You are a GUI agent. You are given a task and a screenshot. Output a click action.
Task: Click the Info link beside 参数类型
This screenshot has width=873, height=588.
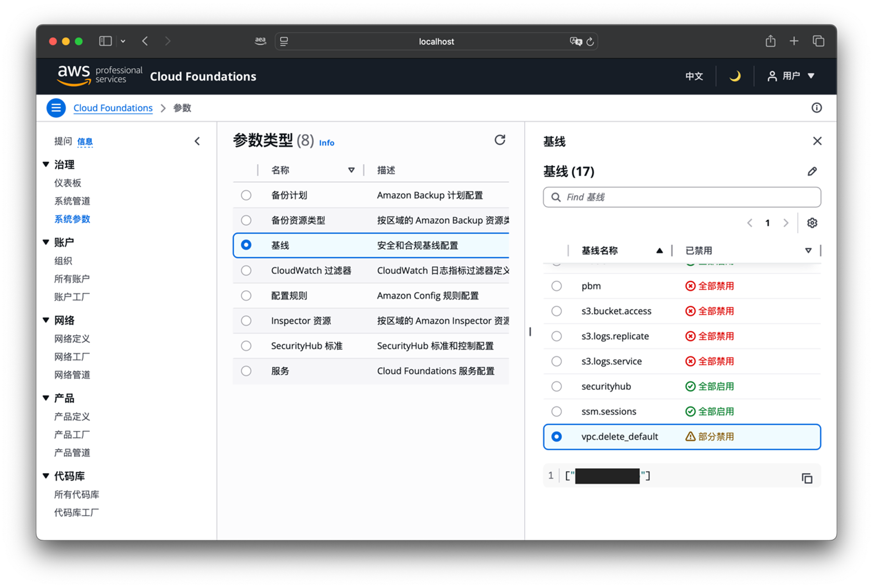(x=326, y=143)
